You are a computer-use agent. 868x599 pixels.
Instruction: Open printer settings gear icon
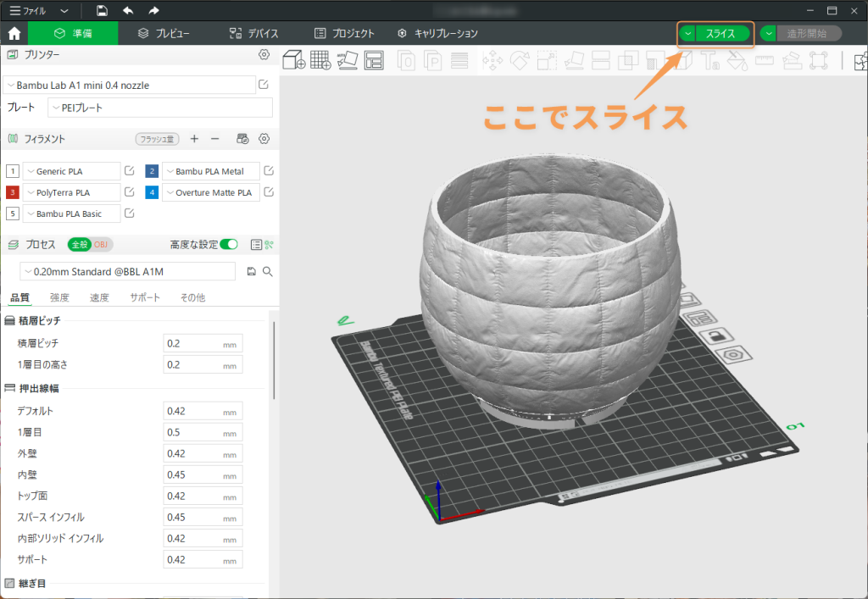coord(264,54)
